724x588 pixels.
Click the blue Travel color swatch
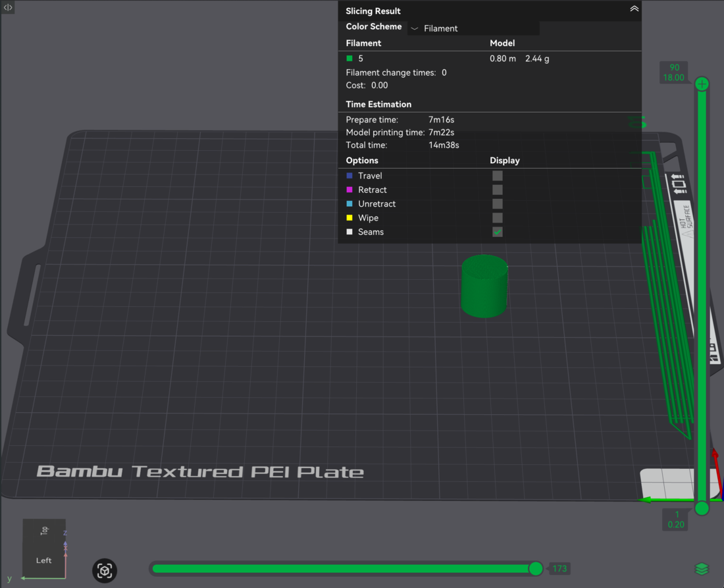pyautogui.click(x=349, y=176)
